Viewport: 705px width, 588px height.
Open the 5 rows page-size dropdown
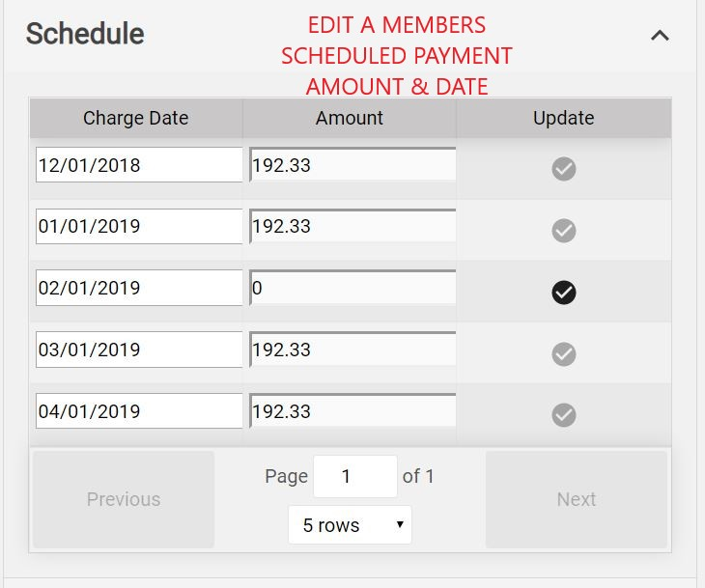click(x=350, y=525)
